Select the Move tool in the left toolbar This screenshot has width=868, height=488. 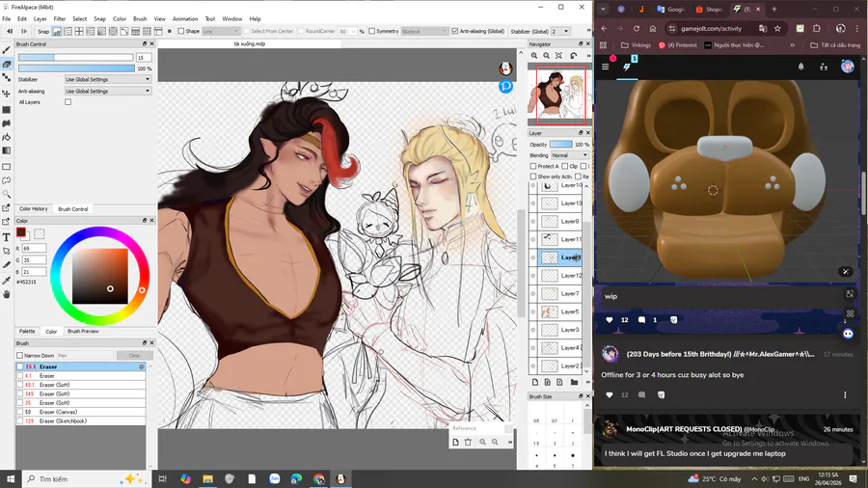click(7, 94)
